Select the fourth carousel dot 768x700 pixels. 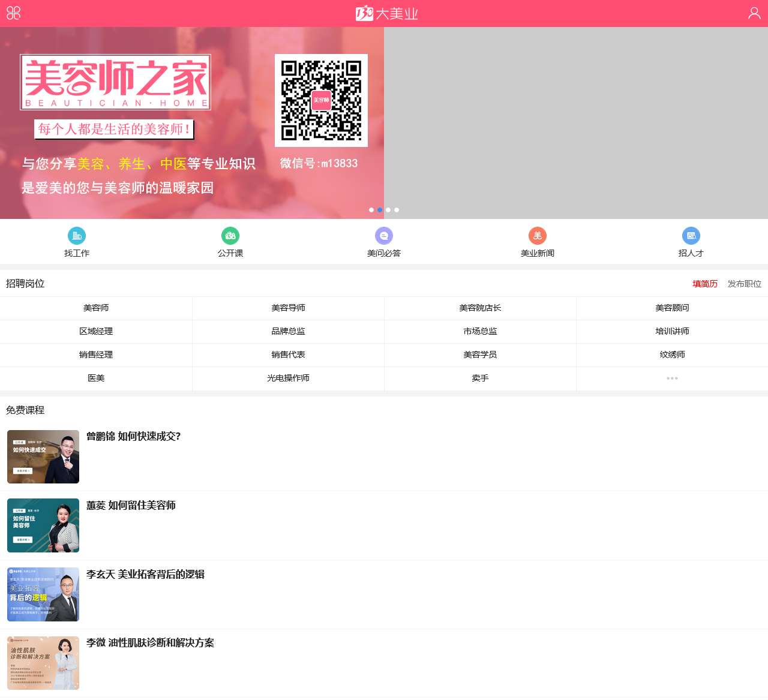coord(397,210)
